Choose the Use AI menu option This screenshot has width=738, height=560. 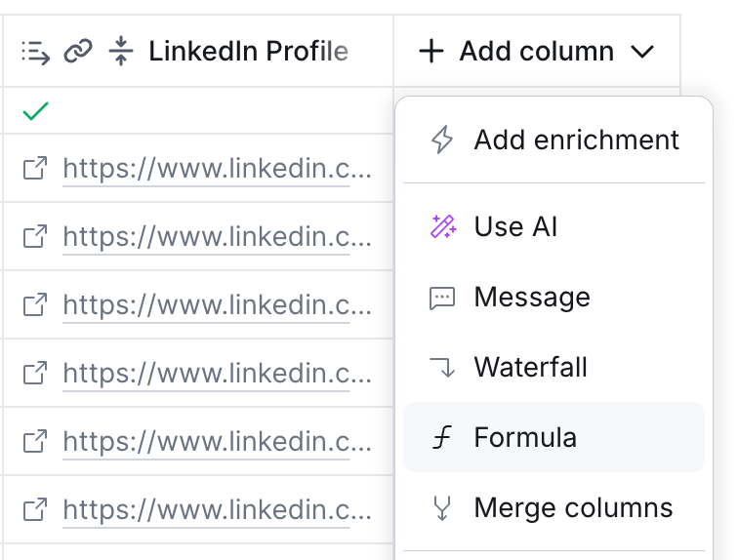coord(515,227)
